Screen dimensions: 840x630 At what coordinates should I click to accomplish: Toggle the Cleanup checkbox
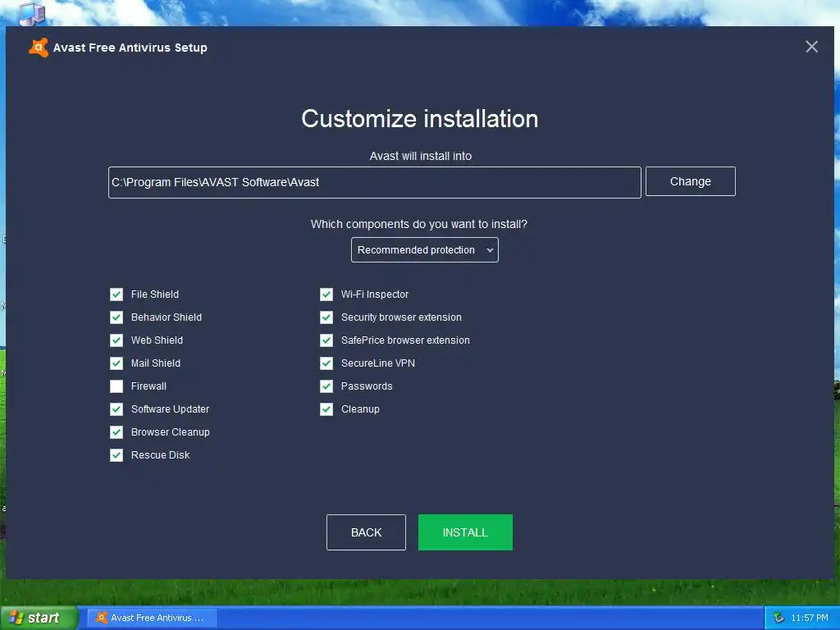click(326, 409)
